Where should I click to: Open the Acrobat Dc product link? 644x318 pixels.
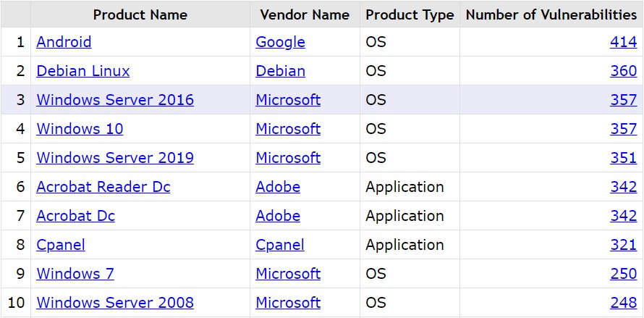point(76,216)
